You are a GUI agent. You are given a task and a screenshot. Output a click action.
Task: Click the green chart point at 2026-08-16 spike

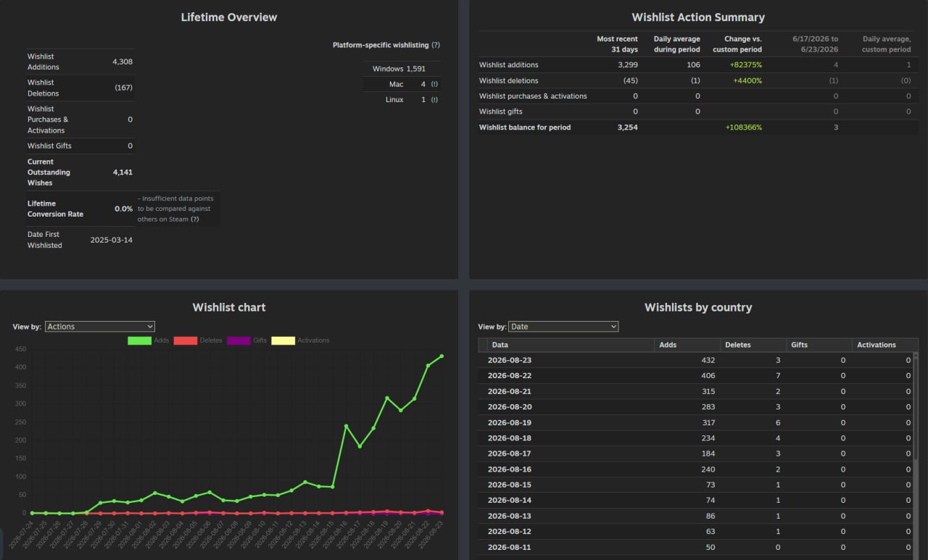346,426
